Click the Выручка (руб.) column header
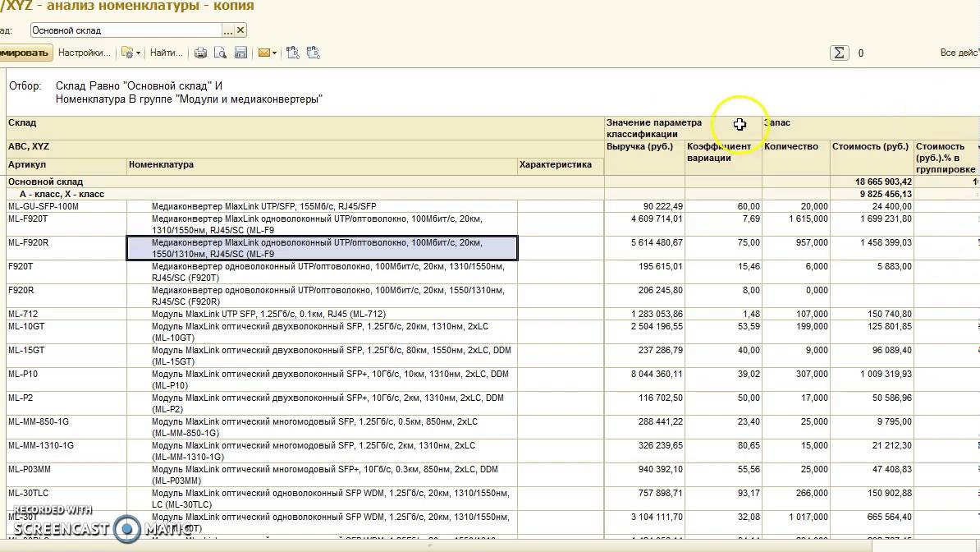 pos(644,157)
